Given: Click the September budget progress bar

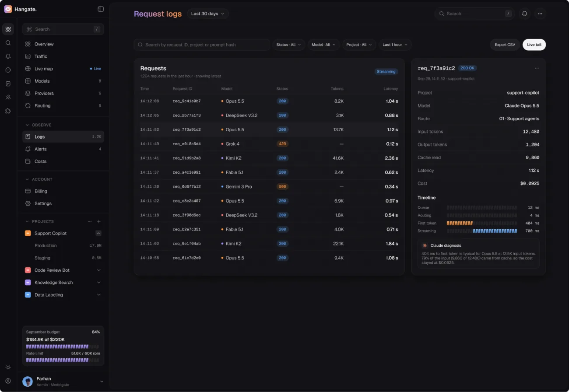Looking at the screenshot, I should [x=63, y=346].
